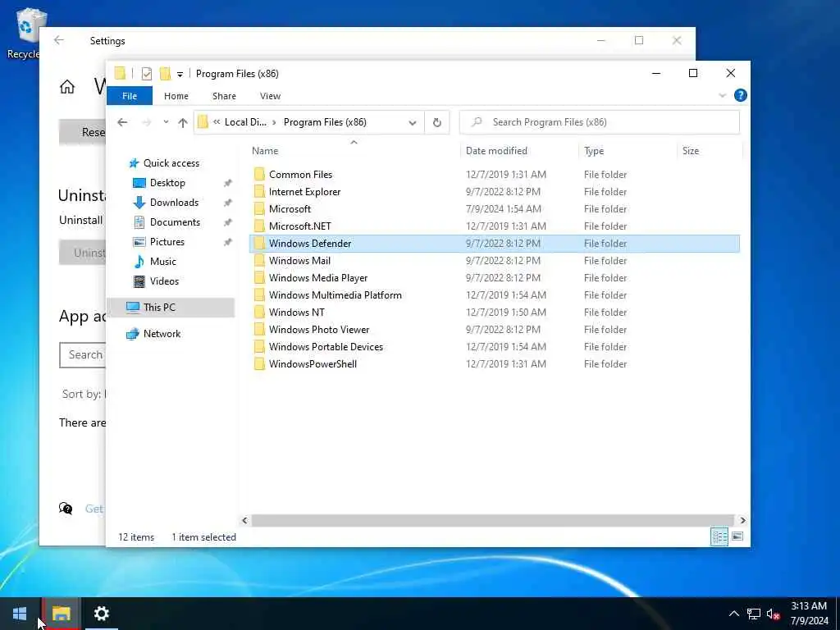Image resolution: width=840 pixels, height=630 pixels.
Task: Select Windows Defender folder icon
Action: 259,243
